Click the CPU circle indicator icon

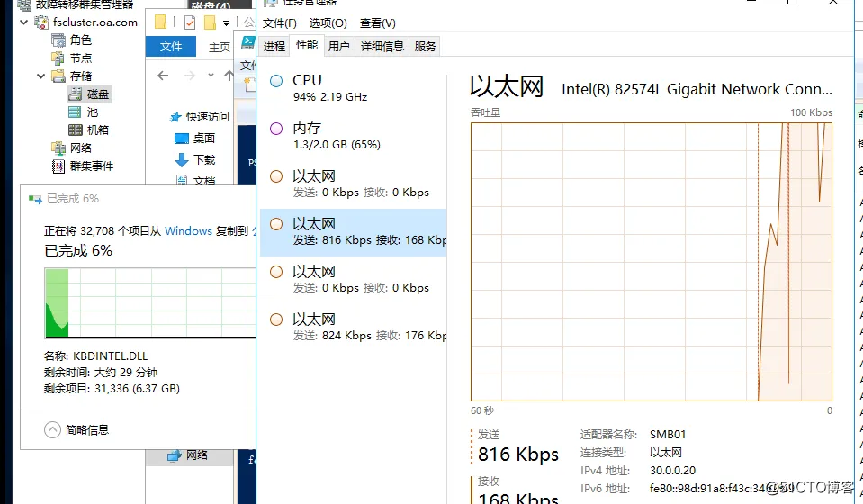click(x=276, y=81)
